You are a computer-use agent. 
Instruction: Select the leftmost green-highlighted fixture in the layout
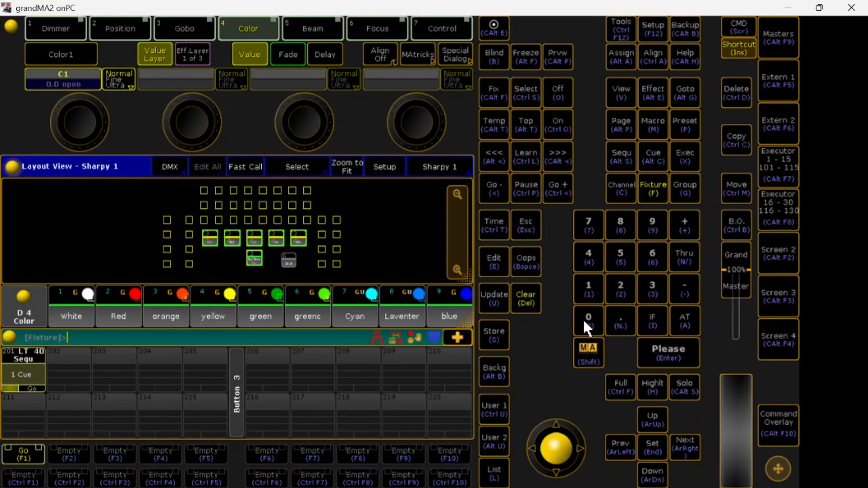coord(210,238)
